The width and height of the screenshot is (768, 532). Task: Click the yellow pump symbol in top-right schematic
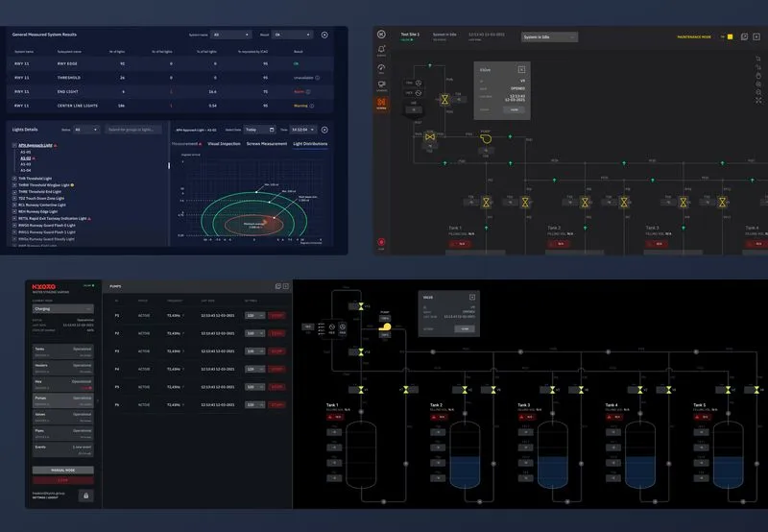(x=486, y=139)
